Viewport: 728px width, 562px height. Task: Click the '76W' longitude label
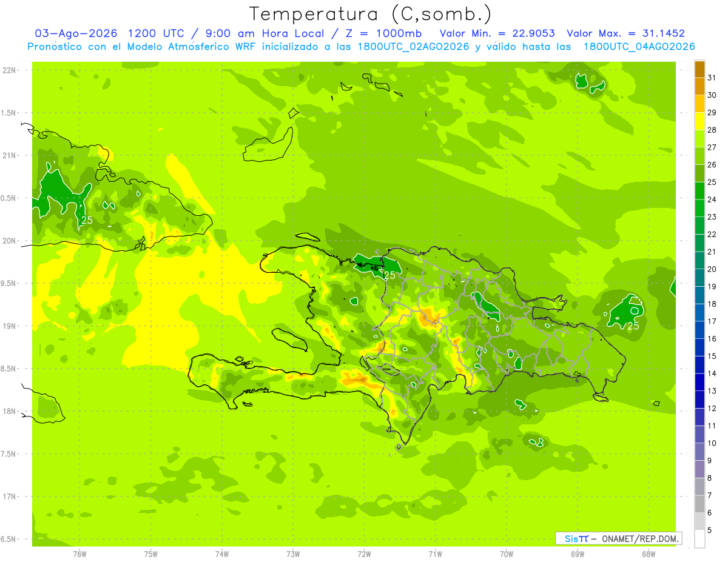click(79, 554)
